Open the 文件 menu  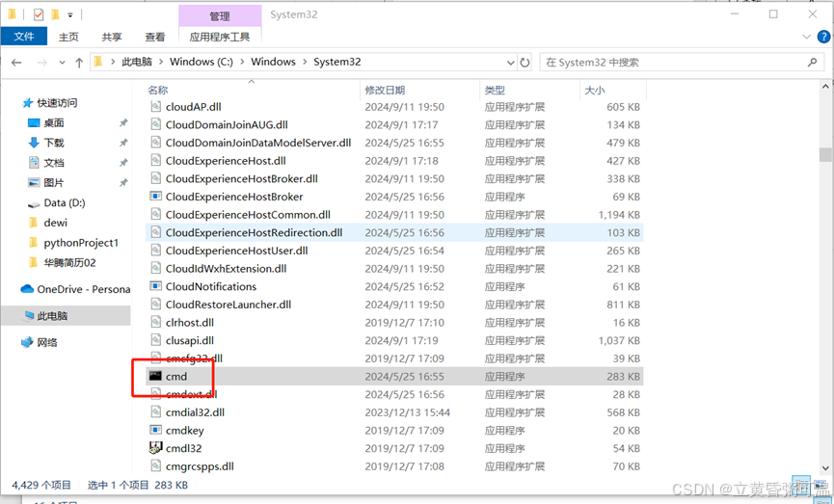point(24,37)
